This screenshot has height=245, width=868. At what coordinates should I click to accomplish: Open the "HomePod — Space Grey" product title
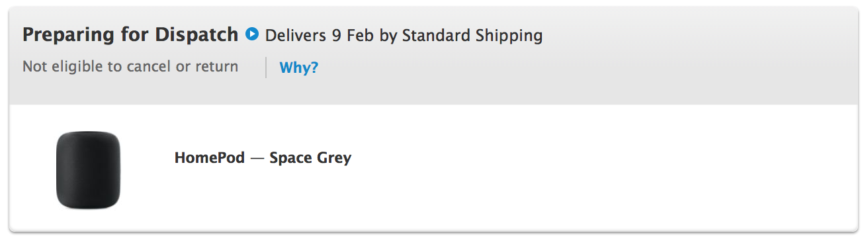pos(263,158)
